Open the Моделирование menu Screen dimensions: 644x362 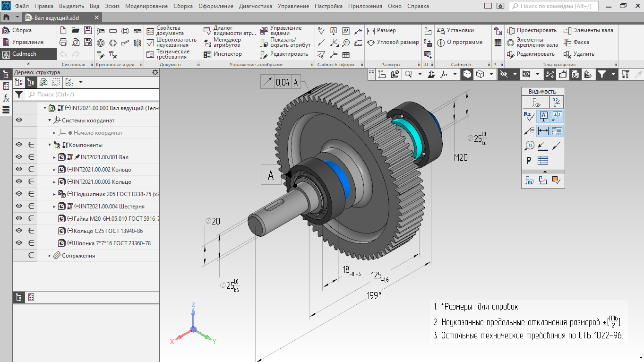click(x=146, y=6)
